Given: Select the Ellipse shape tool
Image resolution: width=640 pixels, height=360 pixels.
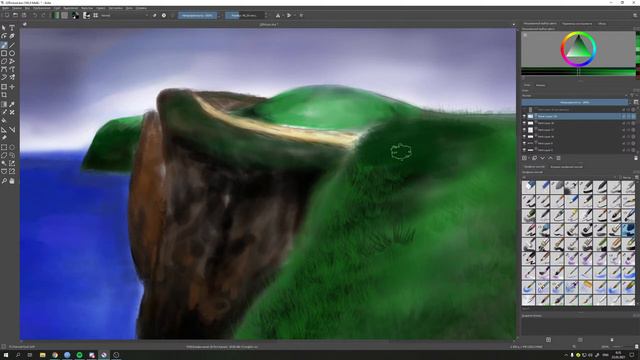Looking at the screenshot, I should click(12, 53).
